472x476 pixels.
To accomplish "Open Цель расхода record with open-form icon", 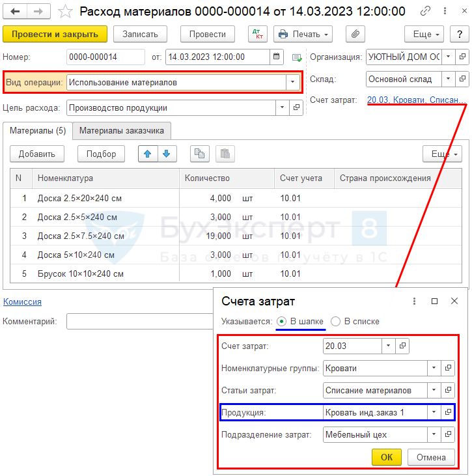I will pyautogui.click(x=296, y=107).
